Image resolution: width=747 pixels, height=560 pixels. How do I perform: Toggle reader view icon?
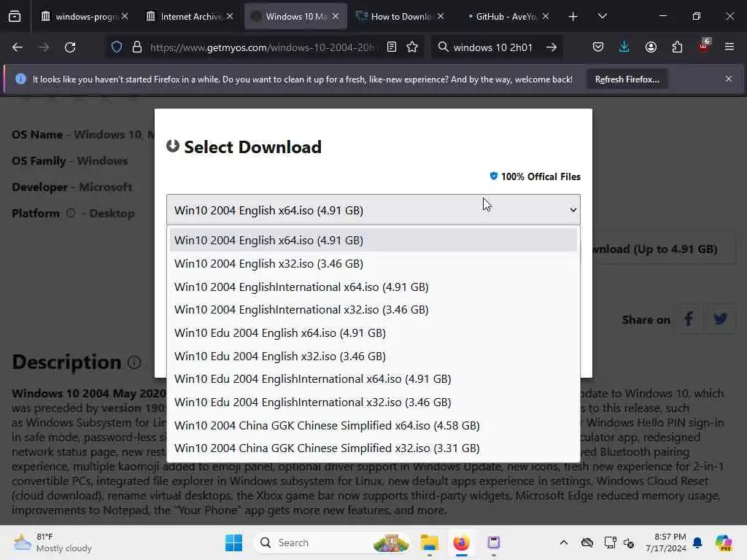pyautogui.click(x=392, y=47)
